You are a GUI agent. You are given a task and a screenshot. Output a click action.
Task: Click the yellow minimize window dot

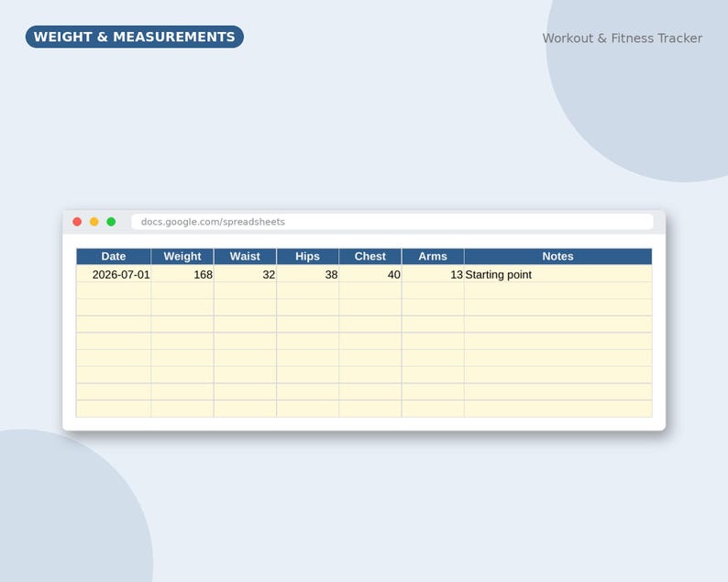(94, 222)
